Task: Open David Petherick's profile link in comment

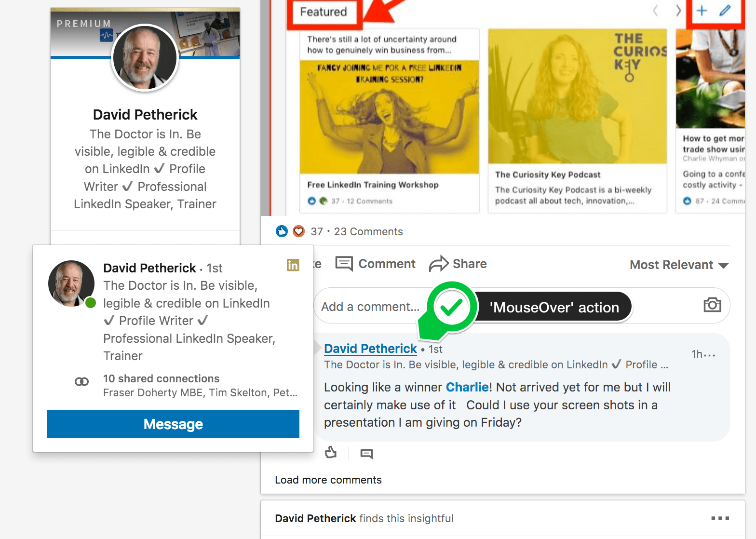Action: 370,349
